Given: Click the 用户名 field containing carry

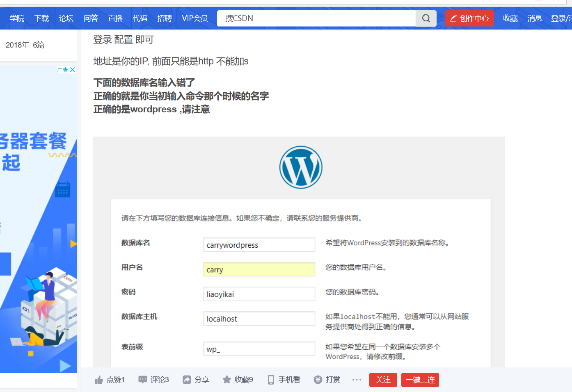Looking at the screenshot, I should (x=259, y=269).
